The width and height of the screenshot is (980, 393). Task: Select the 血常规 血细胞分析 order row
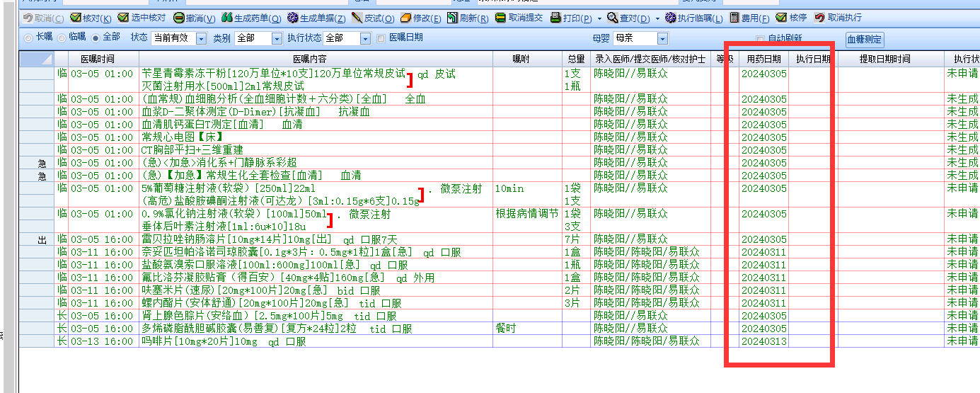tap(499, 99)
